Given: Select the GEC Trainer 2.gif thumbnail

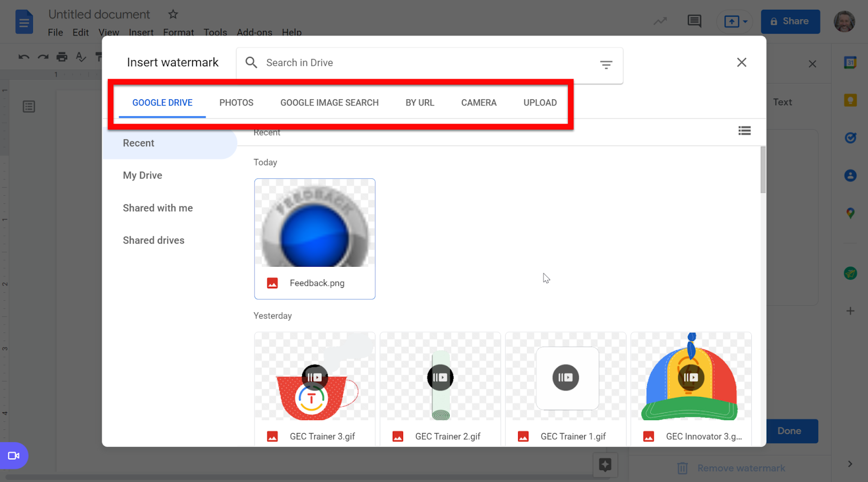Looking at the screenshot, I should 440,389.
